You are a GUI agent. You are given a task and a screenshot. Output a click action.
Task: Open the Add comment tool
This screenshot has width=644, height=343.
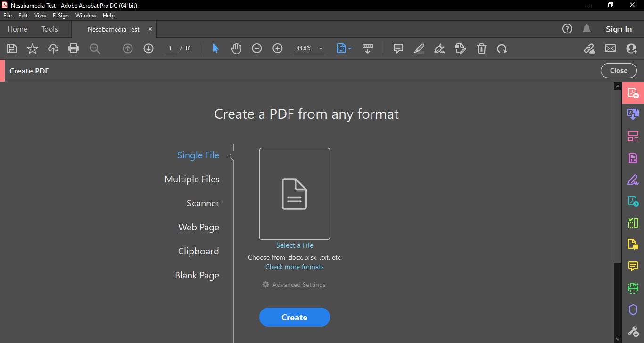398,49
